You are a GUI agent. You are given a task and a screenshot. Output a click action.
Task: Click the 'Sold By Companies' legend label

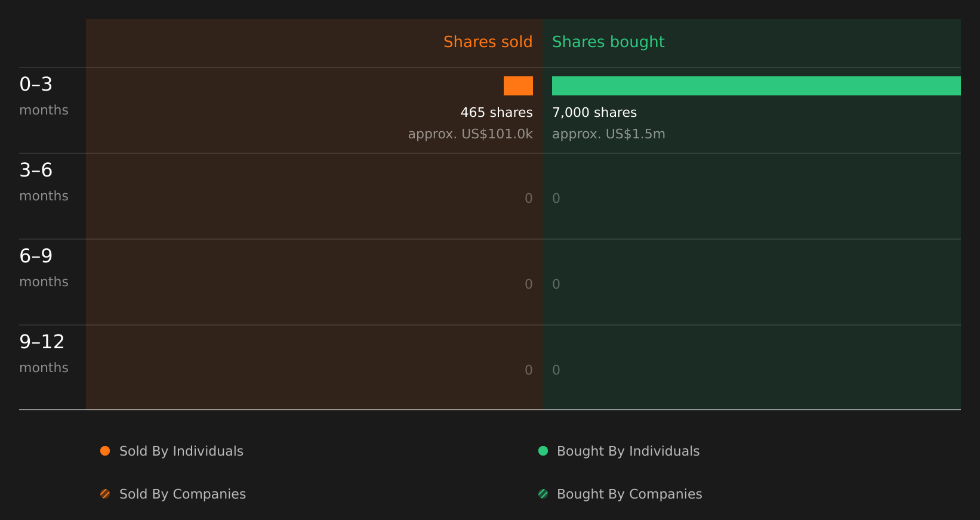point(183,494)
